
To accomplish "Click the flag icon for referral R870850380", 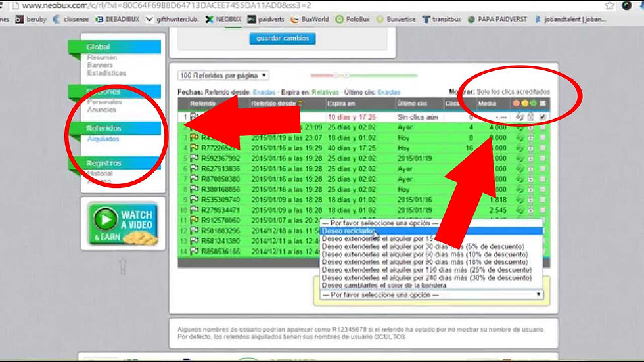I will pos(195,179).
